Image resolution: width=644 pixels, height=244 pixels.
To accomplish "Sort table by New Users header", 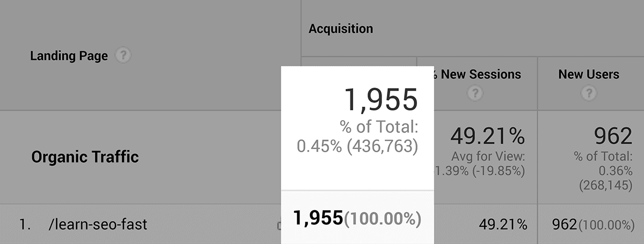I will pos(589,74).
